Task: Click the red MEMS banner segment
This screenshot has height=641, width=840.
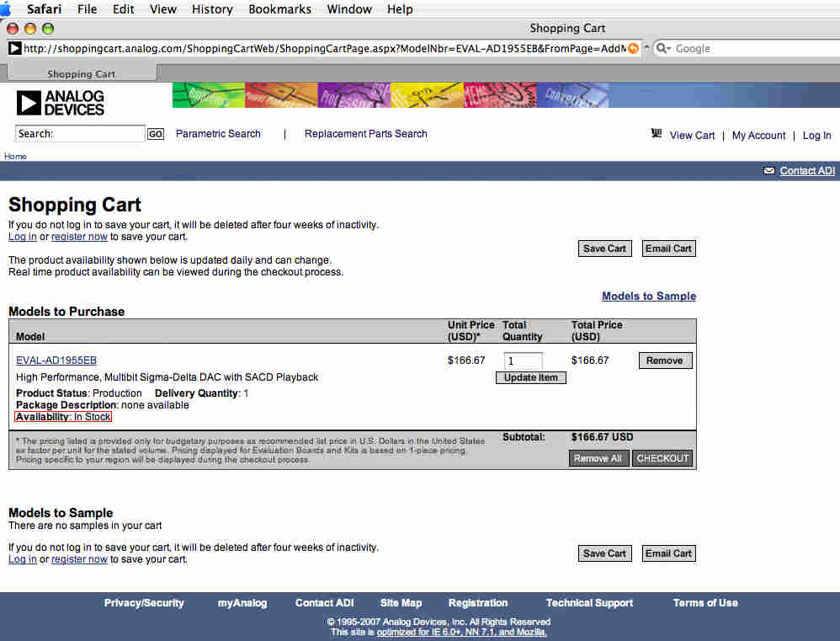Action: tap(499, 95)
